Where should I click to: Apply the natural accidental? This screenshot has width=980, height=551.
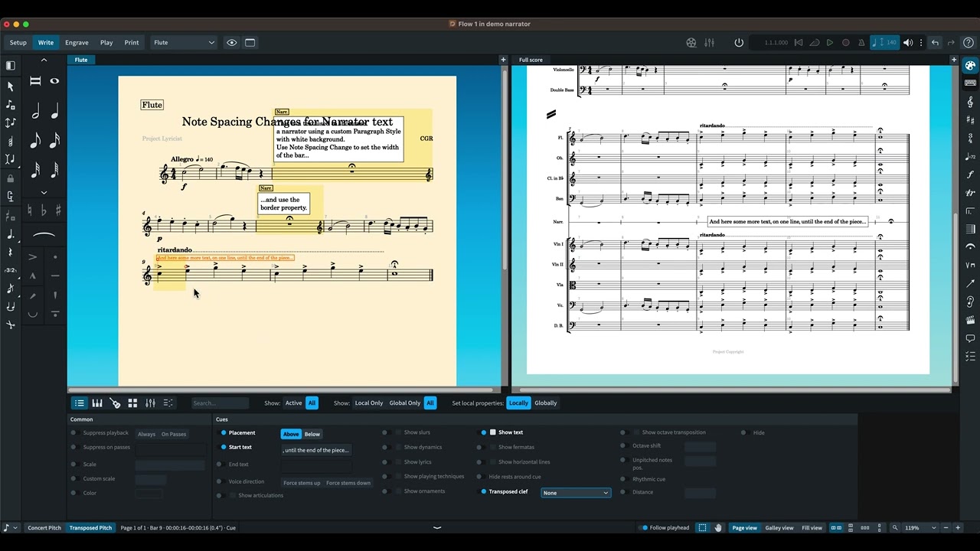(x=31, y=210)
